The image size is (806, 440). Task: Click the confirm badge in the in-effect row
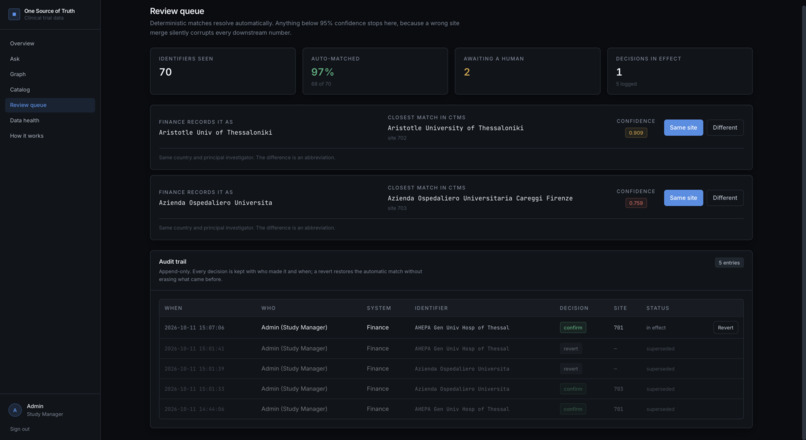tap(573, 328)
